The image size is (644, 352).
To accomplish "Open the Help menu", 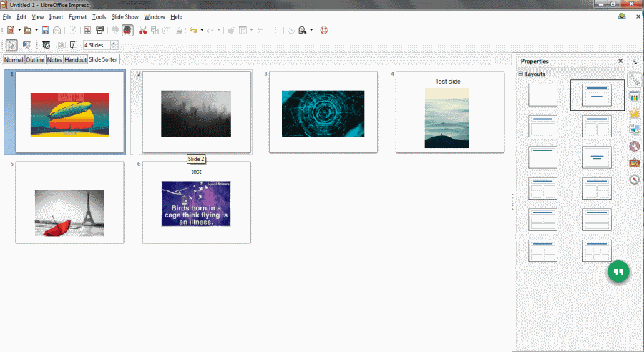I will (177, 17).
